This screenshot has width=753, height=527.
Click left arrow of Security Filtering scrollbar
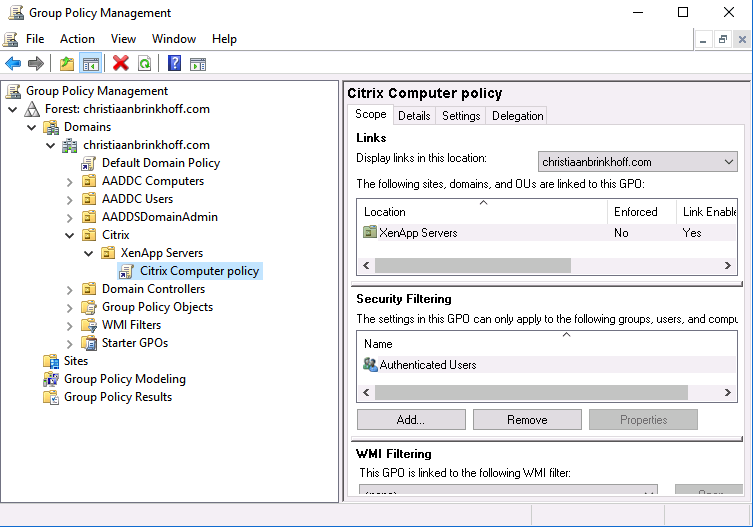click(x=366, y=392)
